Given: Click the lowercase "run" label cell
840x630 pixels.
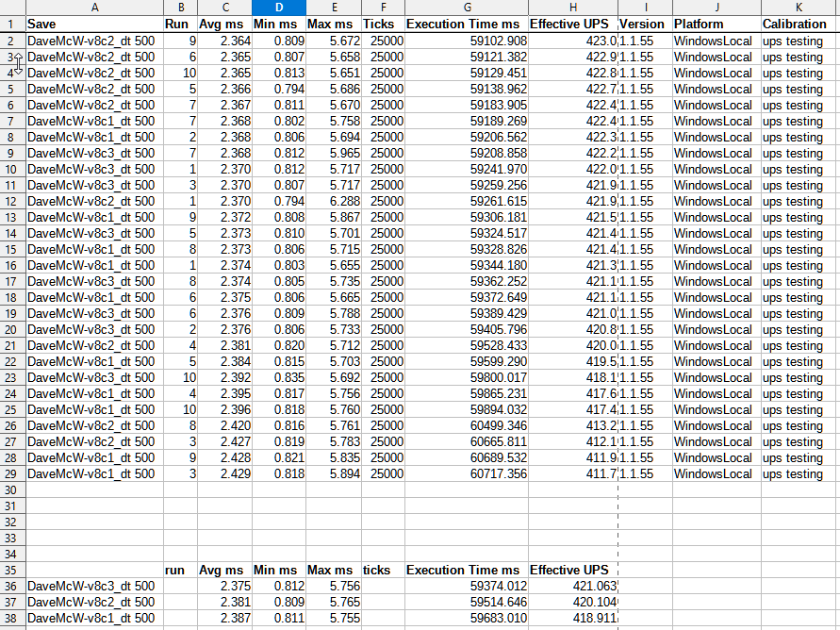Looking at the screenshot, I should point(180,570).
